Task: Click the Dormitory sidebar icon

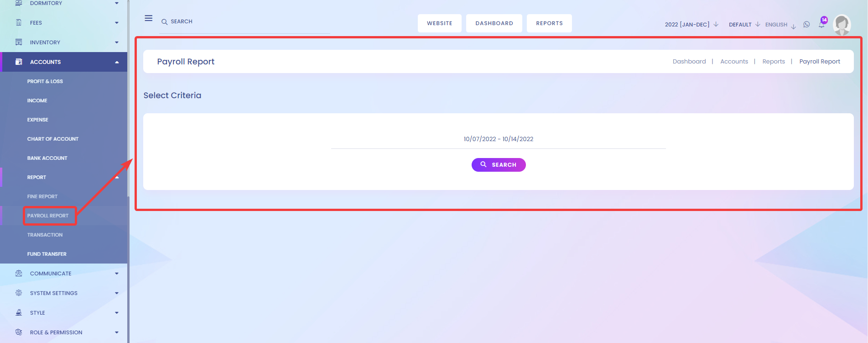Action: [x=19, y=3]
